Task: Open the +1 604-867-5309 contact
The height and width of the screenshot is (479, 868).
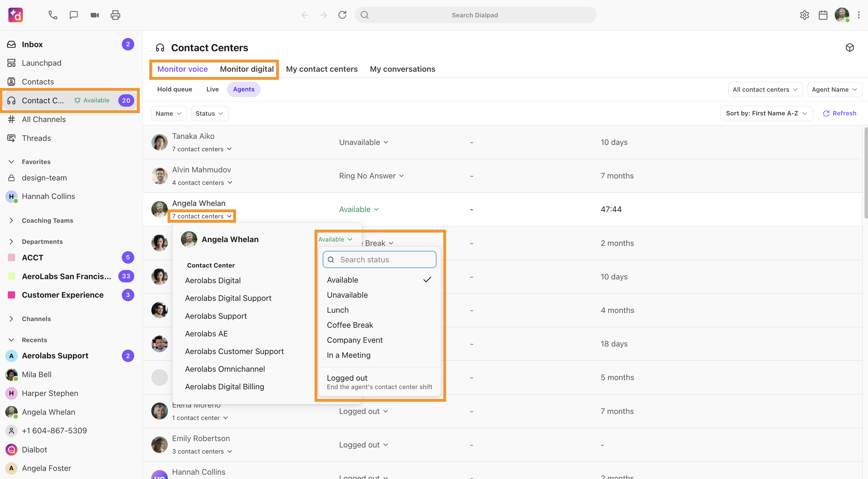Action: coord(70,430)
